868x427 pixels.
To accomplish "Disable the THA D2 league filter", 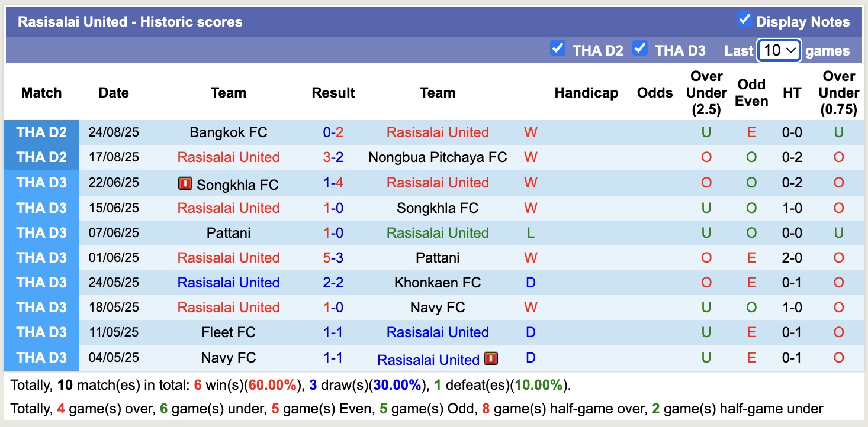I will pos(557,49).
